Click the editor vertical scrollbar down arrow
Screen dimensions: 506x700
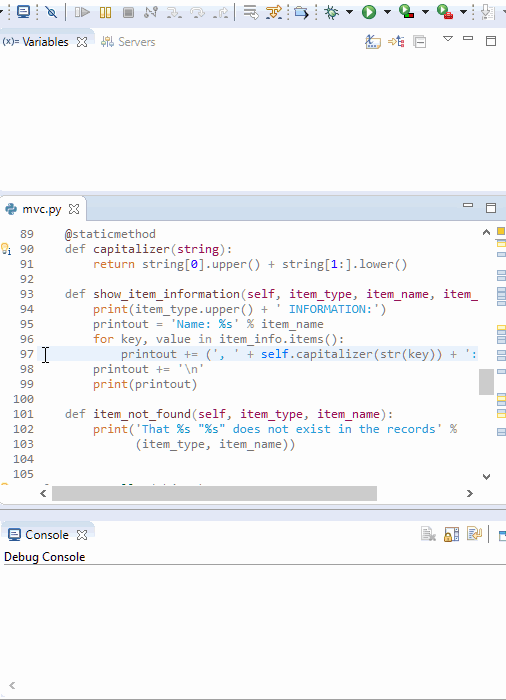(x=486, y=477)
